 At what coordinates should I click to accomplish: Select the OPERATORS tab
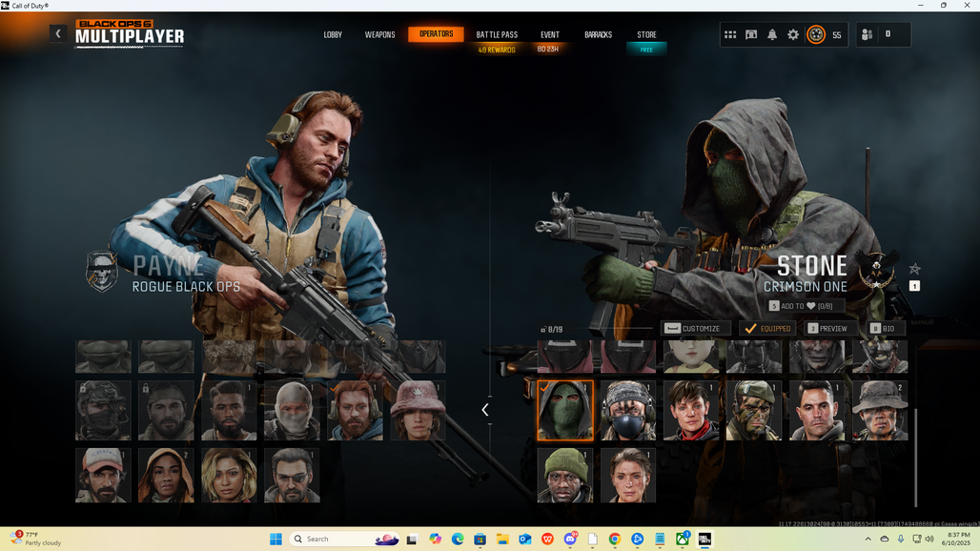pos(437,34)
